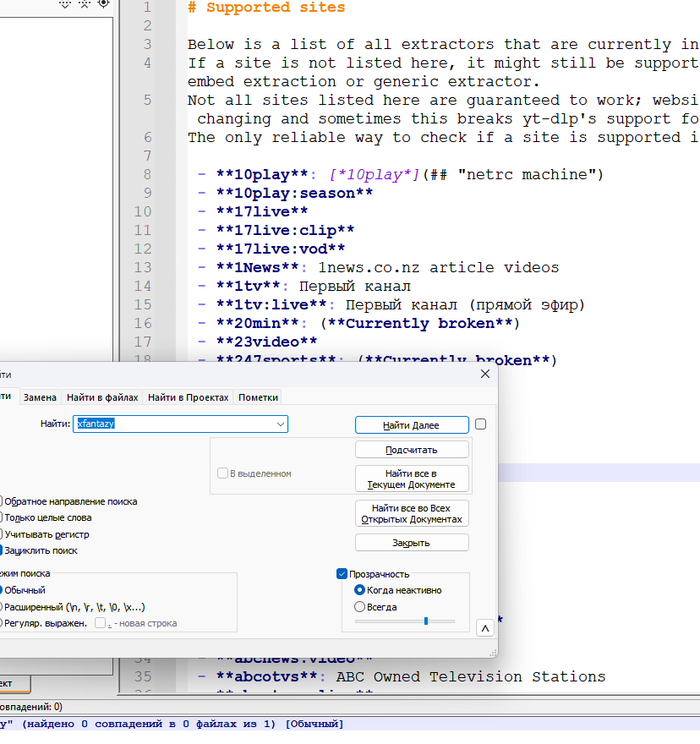Viewport: 700px width, 744px height.
Task: Click line number 8 in the margin
Action: point(148,175)
